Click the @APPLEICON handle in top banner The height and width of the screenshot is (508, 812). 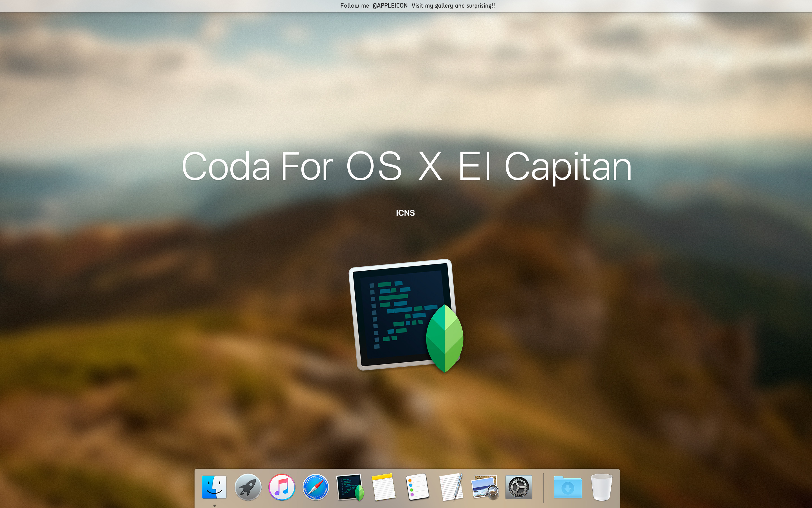point(390,5)
